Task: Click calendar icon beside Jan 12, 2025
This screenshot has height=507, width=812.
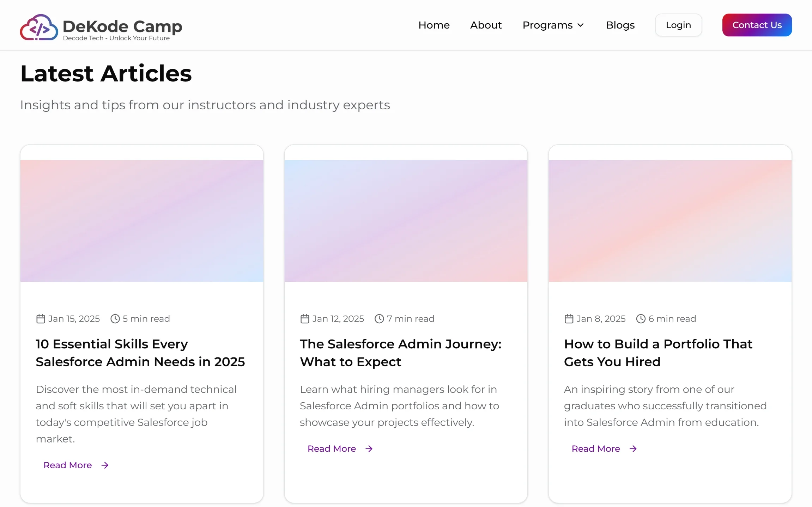Action: click(305, 319)
